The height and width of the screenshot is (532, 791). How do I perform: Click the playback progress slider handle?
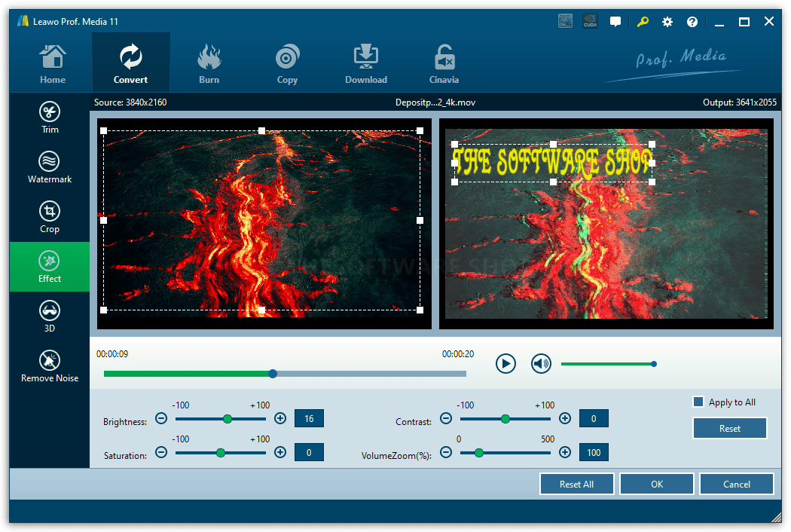pos(273,374)
